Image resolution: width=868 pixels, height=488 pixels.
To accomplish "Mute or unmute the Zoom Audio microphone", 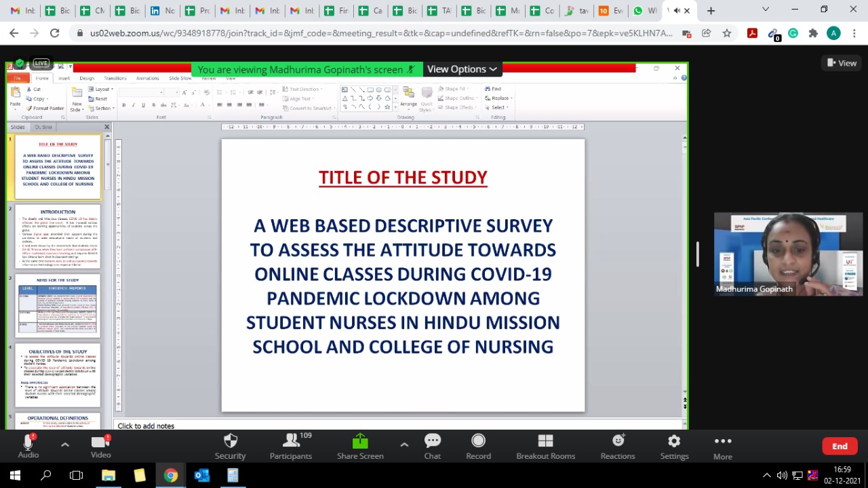I will pos(28,446).
